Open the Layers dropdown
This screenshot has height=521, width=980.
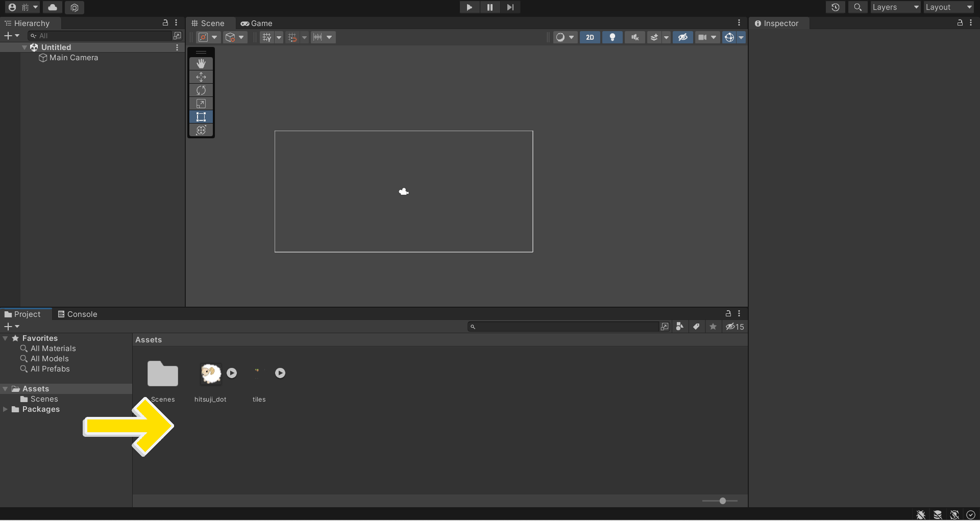[895, 7]
